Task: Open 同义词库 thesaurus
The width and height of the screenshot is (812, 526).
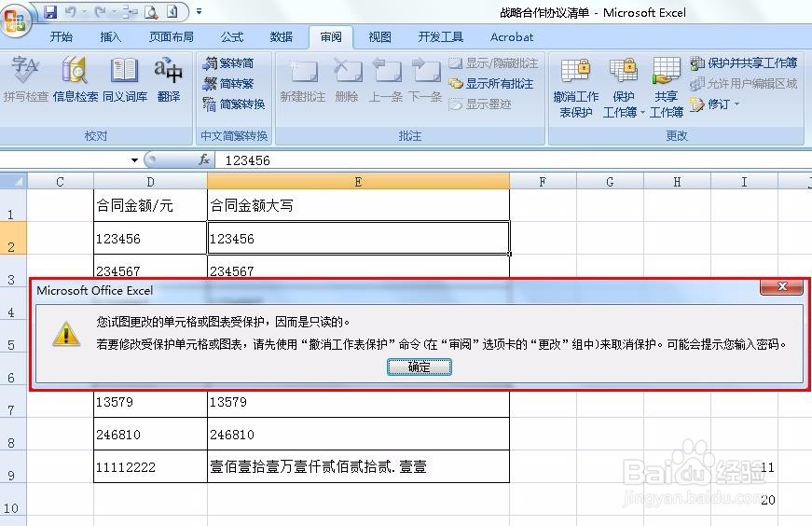Action: point(125,79)
